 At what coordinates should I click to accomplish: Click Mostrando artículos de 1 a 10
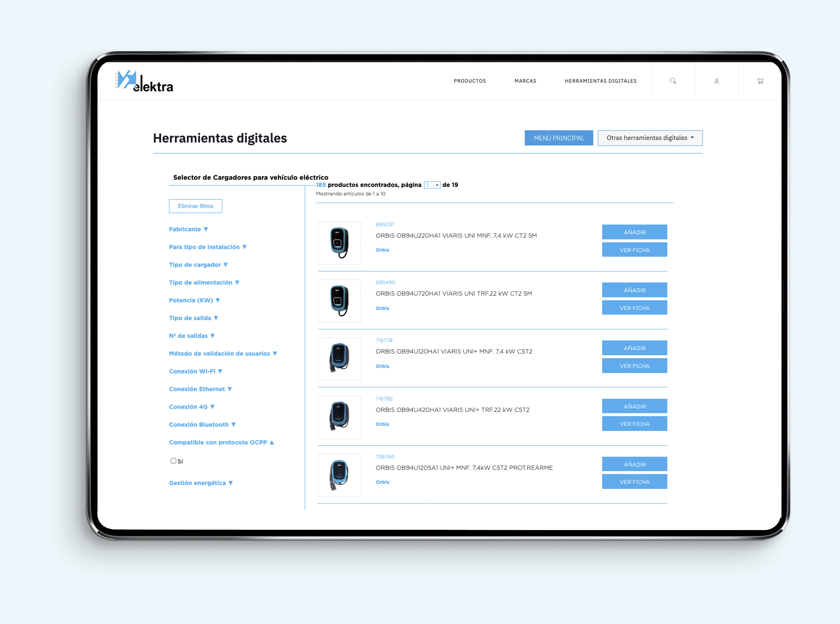[351, 193]
